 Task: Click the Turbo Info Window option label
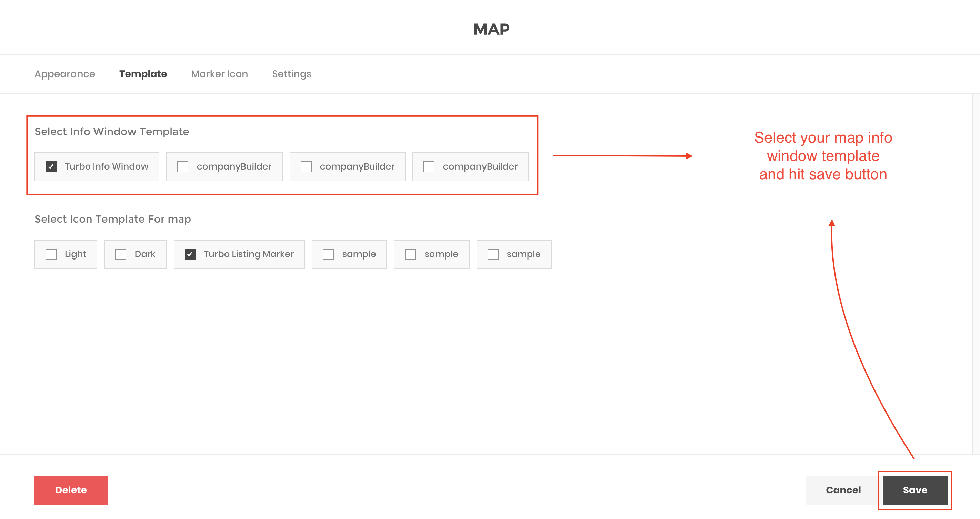(107, 166)
